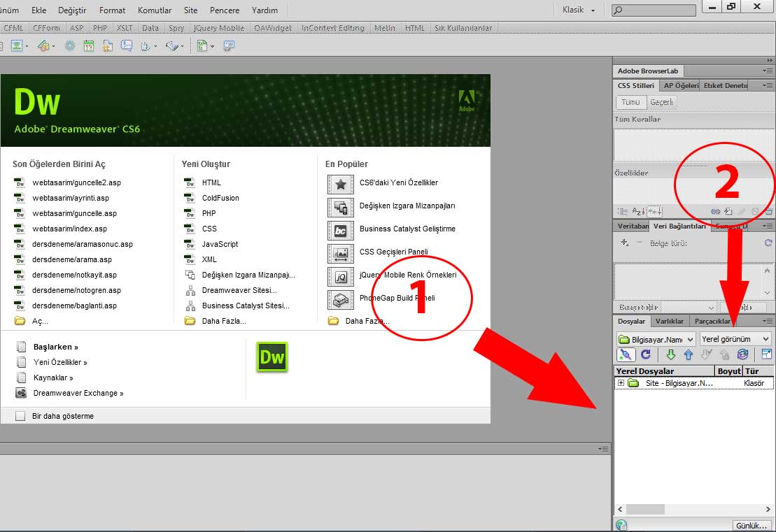Image resolution: width=776 pixels, height=532 pixels.
Task: Click the Değişken Izgara Mizanpajları icon
Action: [341, 208]
